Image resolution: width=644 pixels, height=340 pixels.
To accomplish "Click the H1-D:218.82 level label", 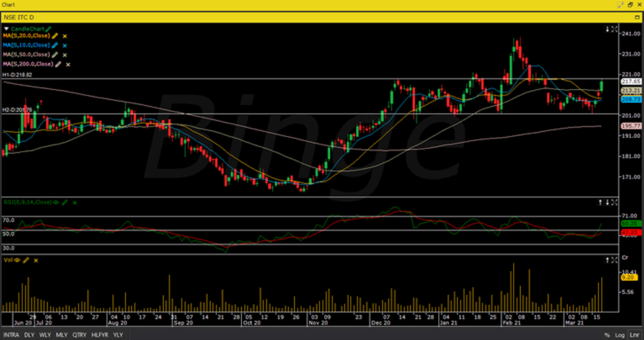I will [17, 75].
